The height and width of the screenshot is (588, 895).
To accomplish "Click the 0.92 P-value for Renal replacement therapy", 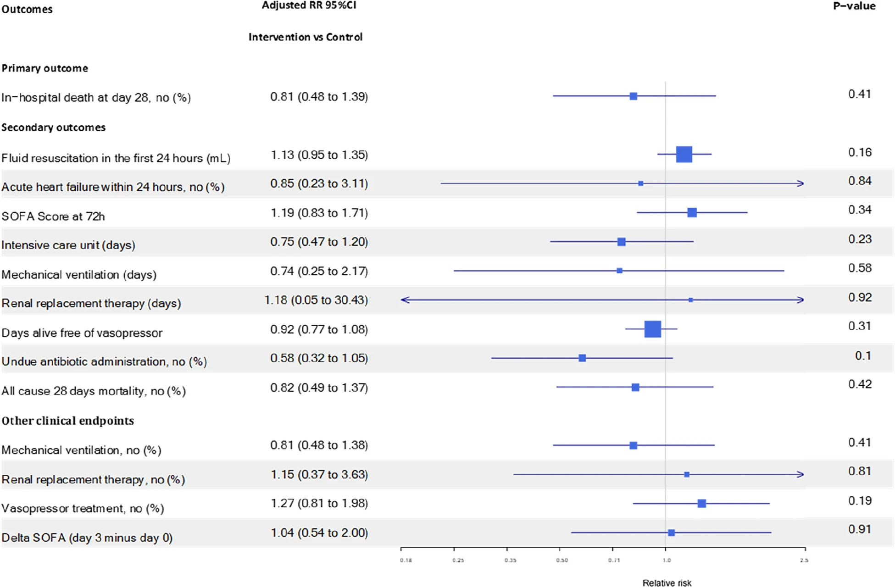I will tap(860, 297).
